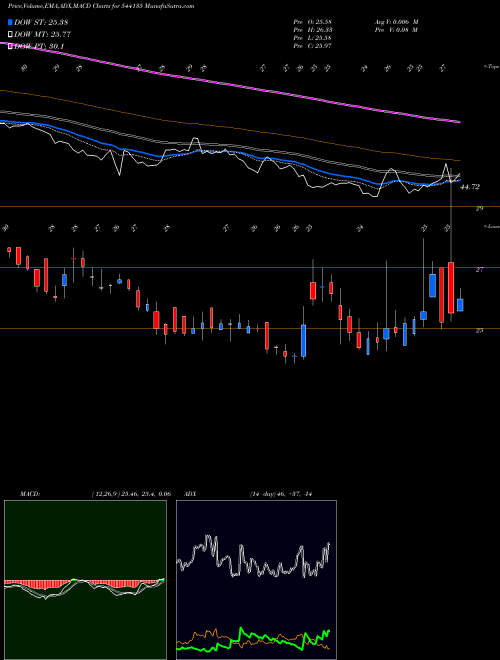Select the 'Pre L: 25.38' low value
Viewport: 500px width, 660px height.
coord(312,38)
